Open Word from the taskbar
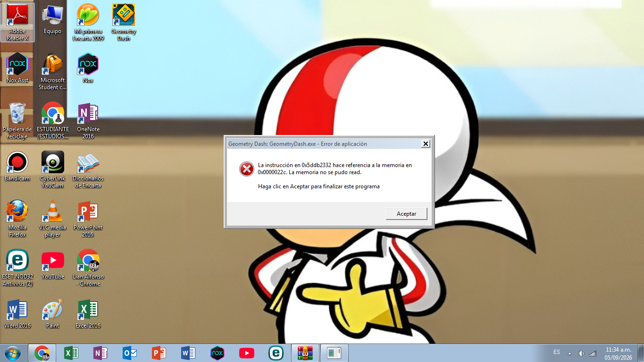This screenshot has height=362, width=644. coord(188,353)
